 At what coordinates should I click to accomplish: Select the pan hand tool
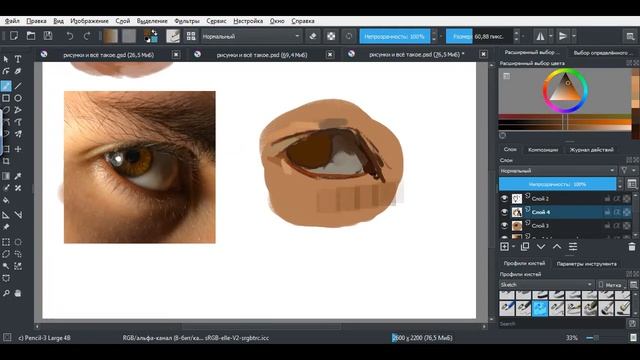18,293
